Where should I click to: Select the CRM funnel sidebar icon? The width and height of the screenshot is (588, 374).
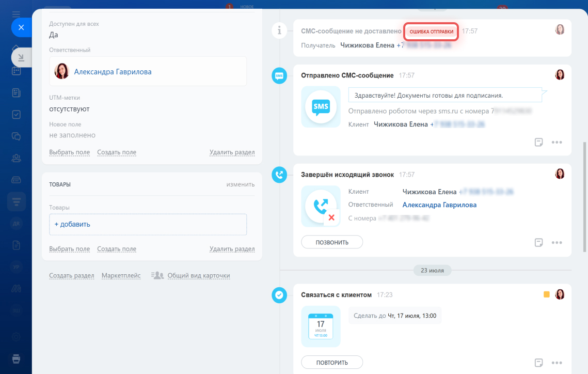click(x=16, y=201)
